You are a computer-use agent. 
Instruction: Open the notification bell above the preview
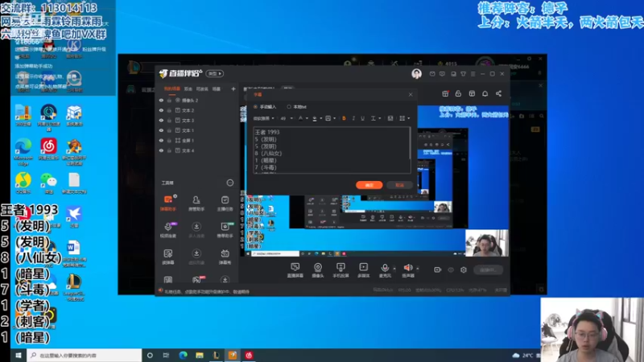(485, 93)
